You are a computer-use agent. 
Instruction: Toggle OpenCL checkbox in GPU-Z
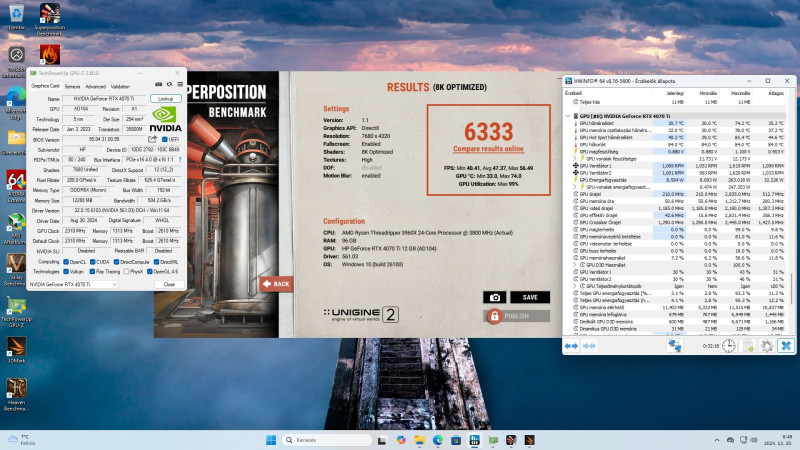click(66, 262)
